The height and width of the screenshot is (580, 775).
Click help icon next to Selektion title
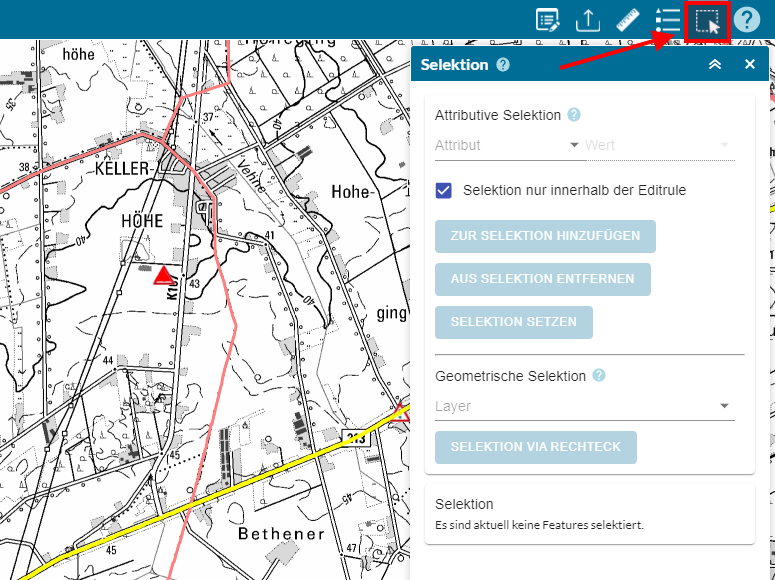(503, 65)
